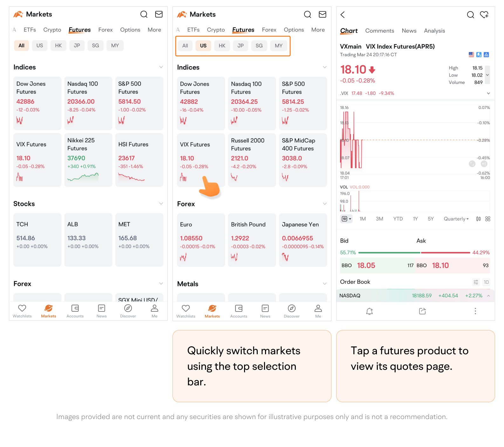Viewport: 504px width, 447px height.
Task: Tap the share icon on quotes page
Action: point(422,311)
